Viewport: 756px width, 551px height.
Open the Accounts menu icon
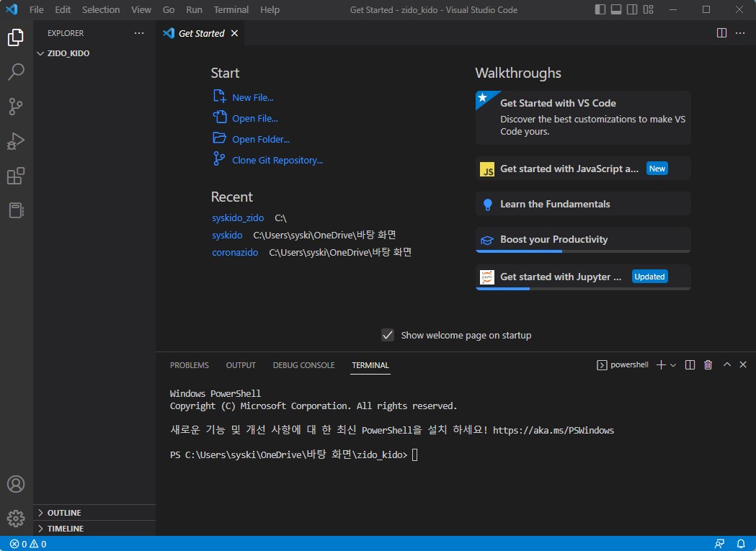coord(16,484)
